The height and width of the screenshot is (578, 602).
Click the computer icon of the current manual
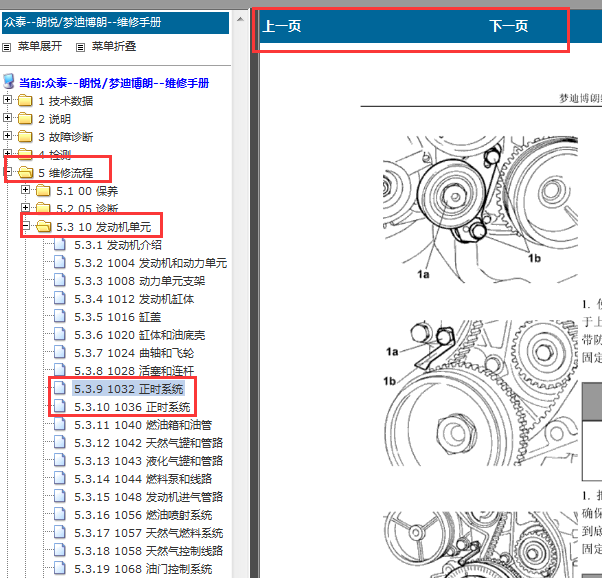coord(9,81)
